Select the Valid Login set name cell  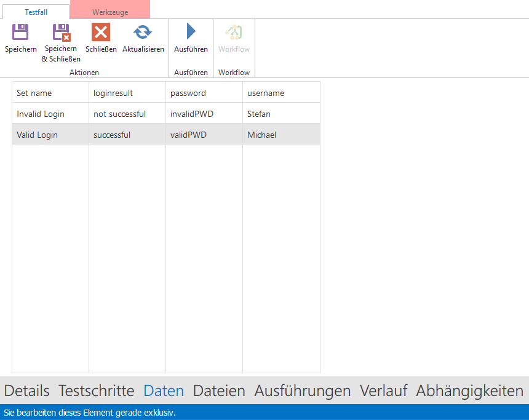(x=38, y=135)
